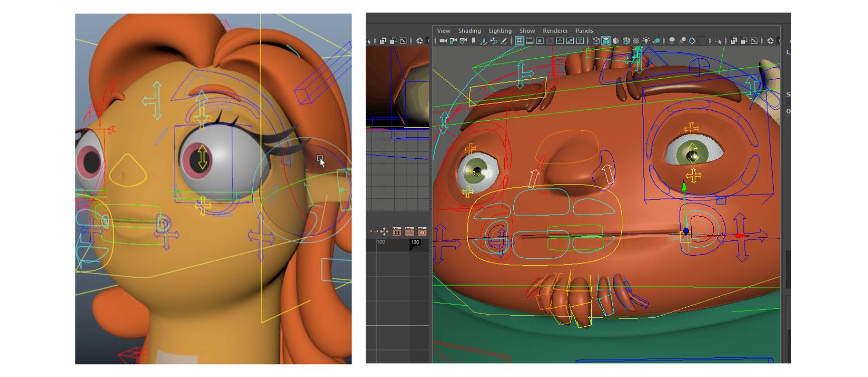Click the Use Default Material icon
The image size is (868, 377).
click(616, 41)
